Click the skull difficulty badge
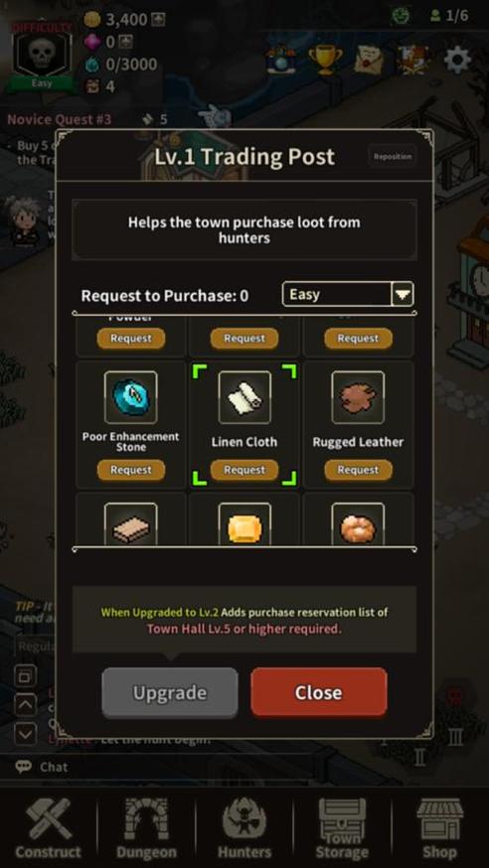Screen dimensions: 489x868 (x=42, y=58)
